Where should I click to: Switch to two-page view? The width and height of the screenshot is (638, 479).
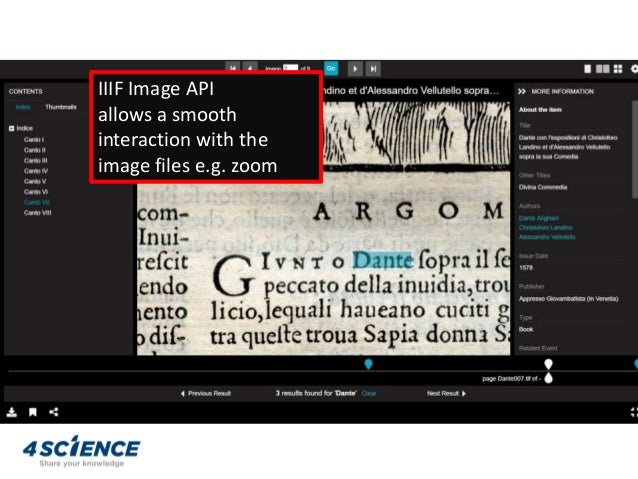(x=603, y=69)
